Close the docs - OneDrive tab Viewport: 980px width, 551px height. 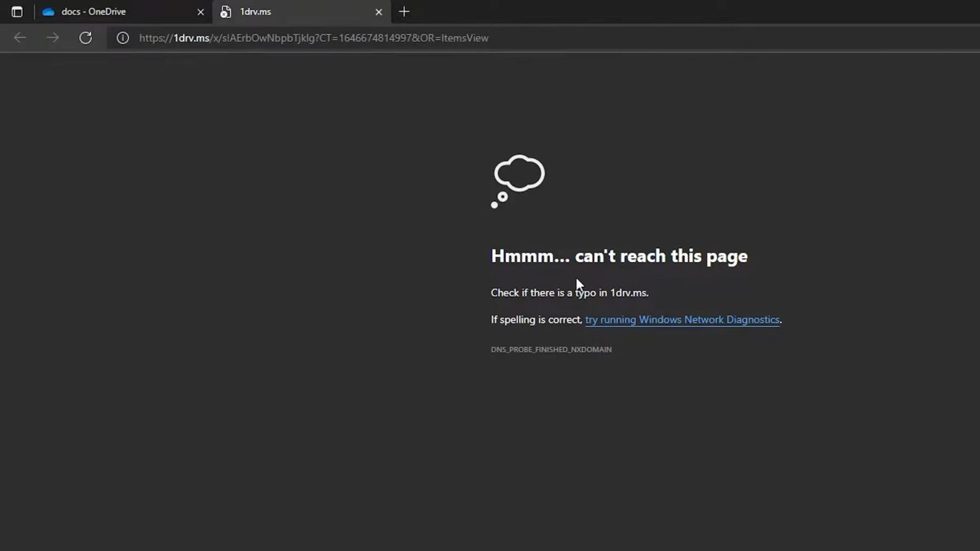(x=200, y=11)
